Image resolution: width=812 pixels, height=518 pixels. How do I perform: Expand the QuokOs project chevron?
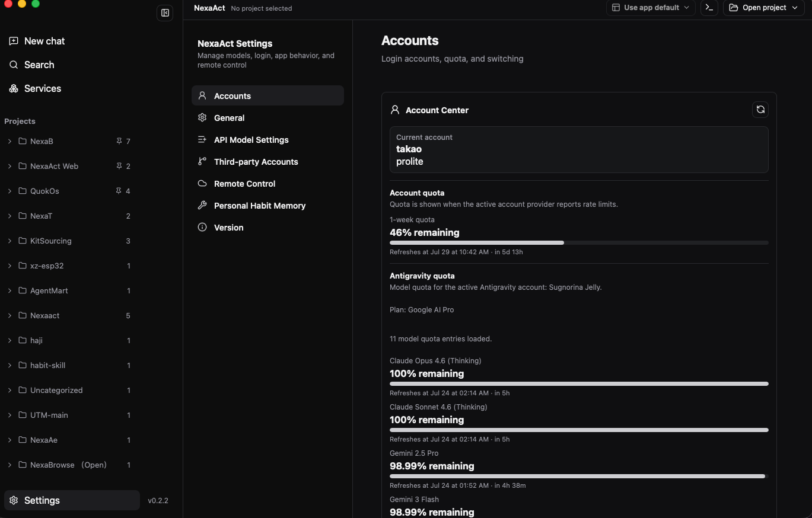pyautogui.click(x=9, y=191)
